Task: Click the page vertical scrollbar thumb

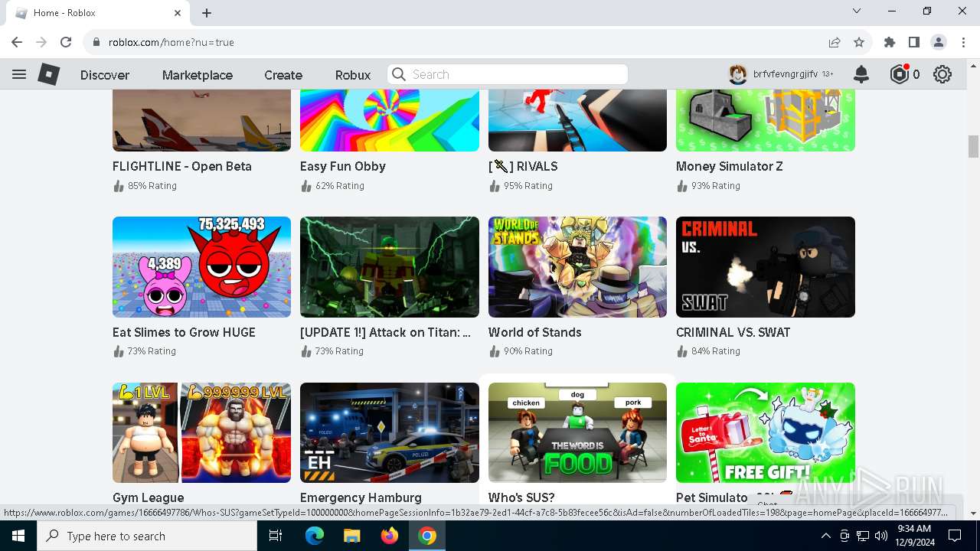Action: click(x=973, y=146)
